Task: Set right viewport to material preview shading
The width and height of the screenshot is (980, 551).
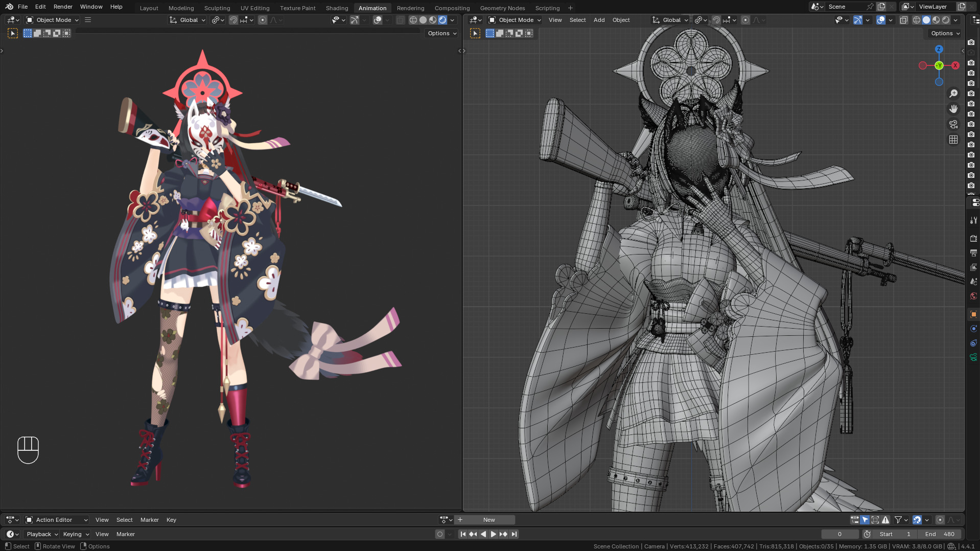Action: (x=936, y=20)
